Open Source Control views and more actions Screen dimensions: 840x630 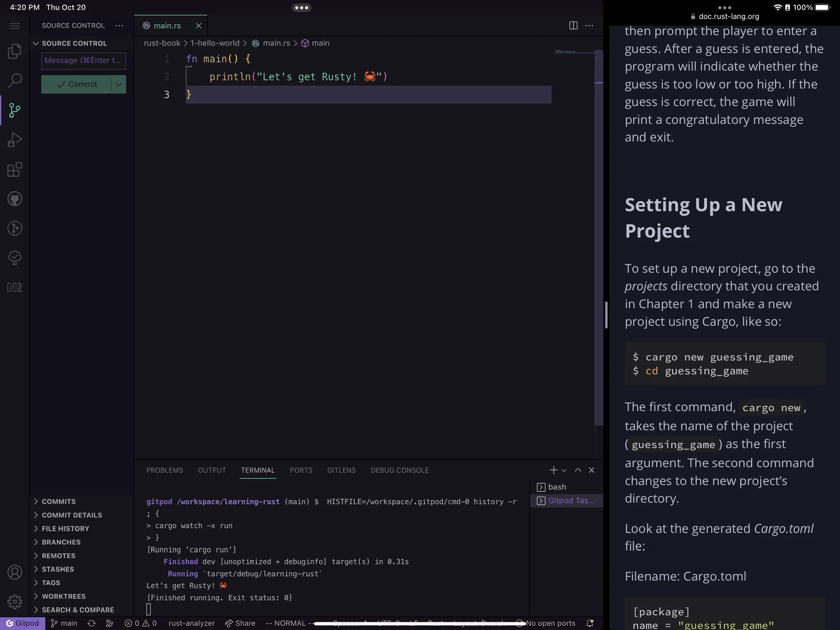click(119, 25)
